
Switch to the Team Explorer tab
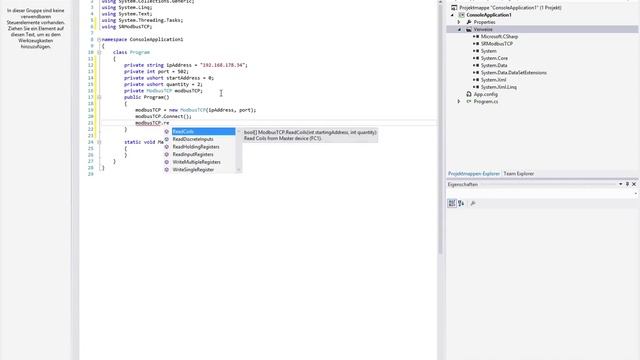pyautogui.click(x=518, y=174)
